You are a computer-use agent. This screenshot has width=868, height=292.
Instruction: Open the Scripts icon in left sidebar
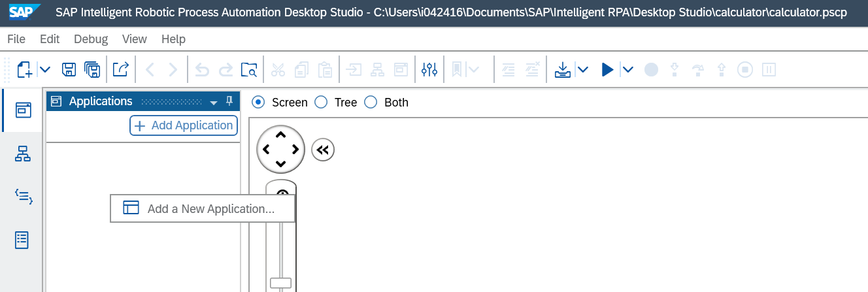(x=23, y=196)
